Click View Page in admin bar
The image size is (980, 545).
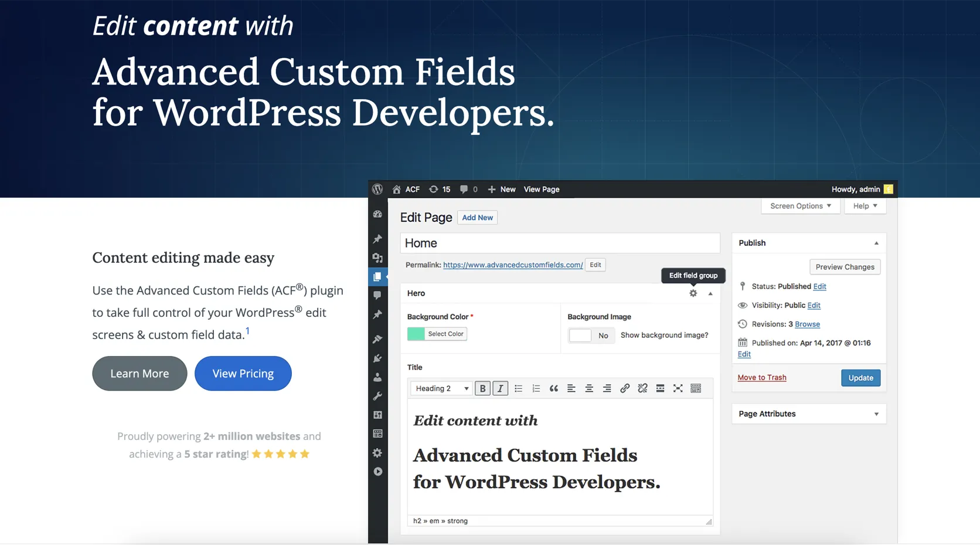coord(542,189)
